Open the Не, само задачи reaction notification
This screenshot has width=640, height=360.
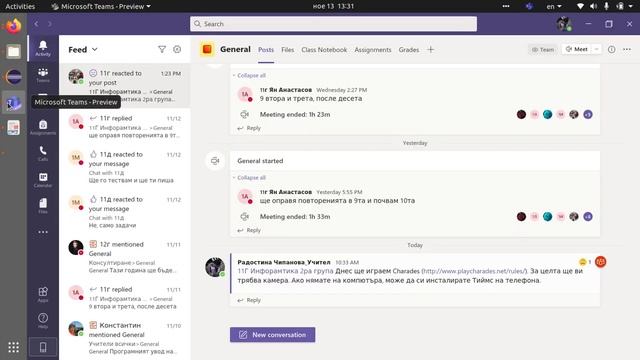[x=124, y=212]
